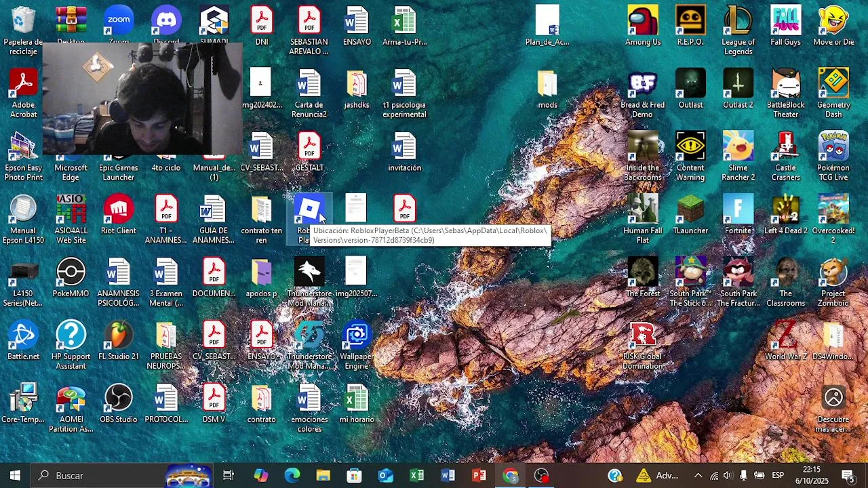Launch PowerPoint from the taskbar
This screenshot has height=488, width=868.
coord(479,475)
